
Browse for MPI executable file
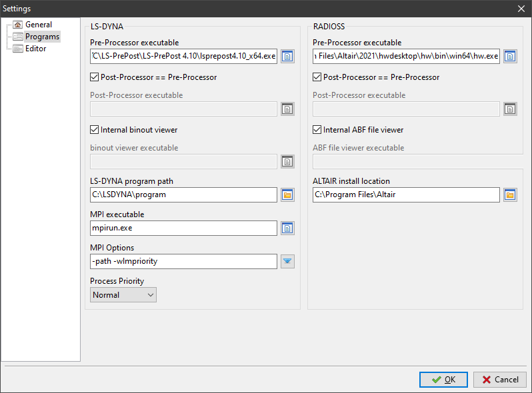(287, 228)
